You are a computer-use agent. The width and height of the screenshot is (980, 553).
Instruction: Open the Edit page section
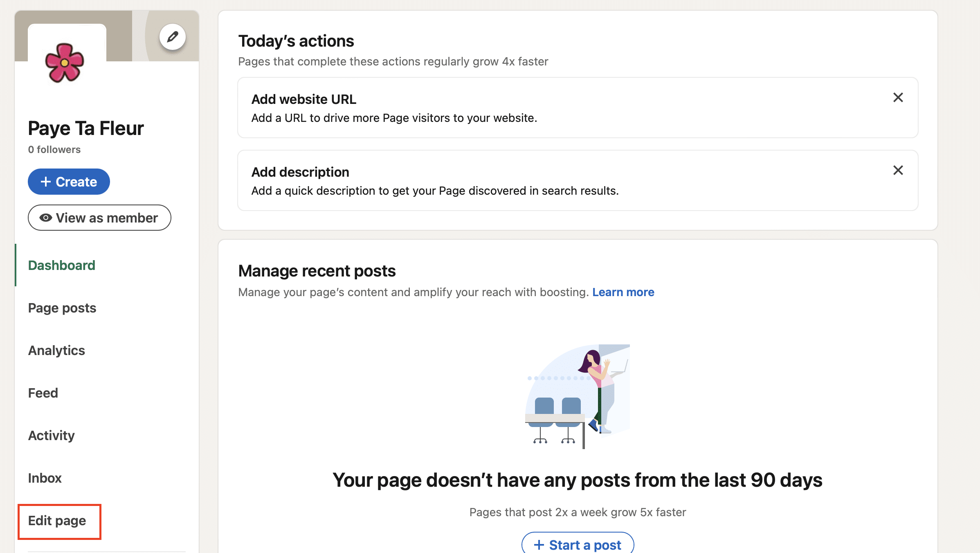tap(56, 520)
